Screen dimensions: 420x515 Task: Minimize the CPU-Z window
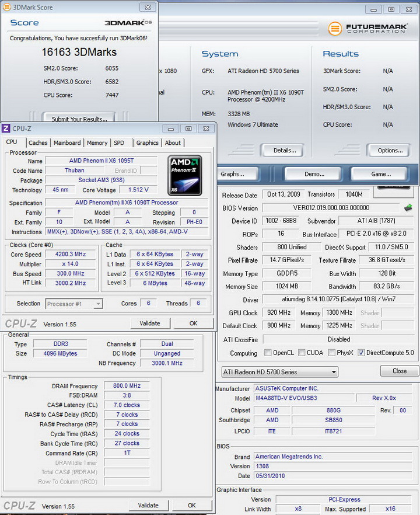tap(171, 128)
